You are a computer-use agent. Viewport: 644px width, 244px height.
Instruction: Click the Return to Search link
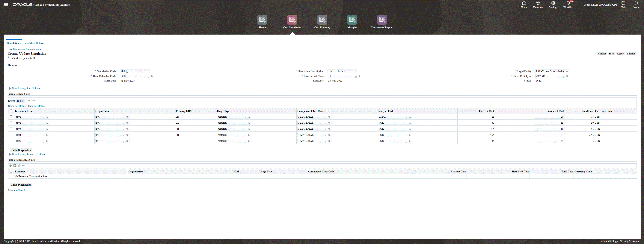coord(16,190)
